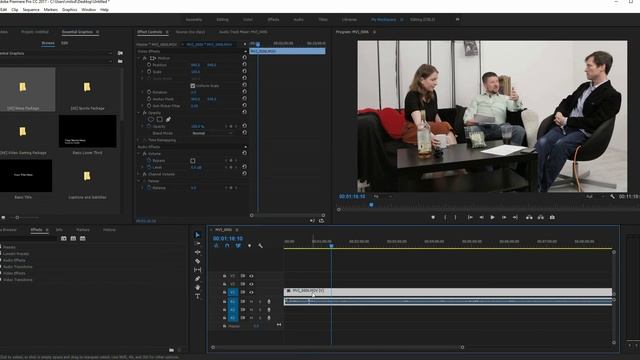640x360 pixels.
Task: Select the Slip tool
Action: [198, 270]
